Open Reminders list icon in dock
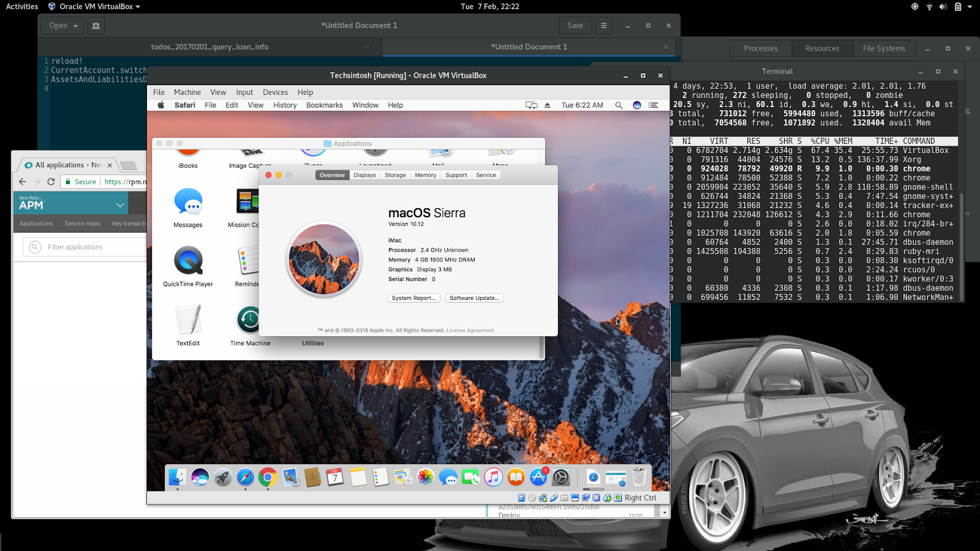The image size is (980, 551). (x=380, y=478)
